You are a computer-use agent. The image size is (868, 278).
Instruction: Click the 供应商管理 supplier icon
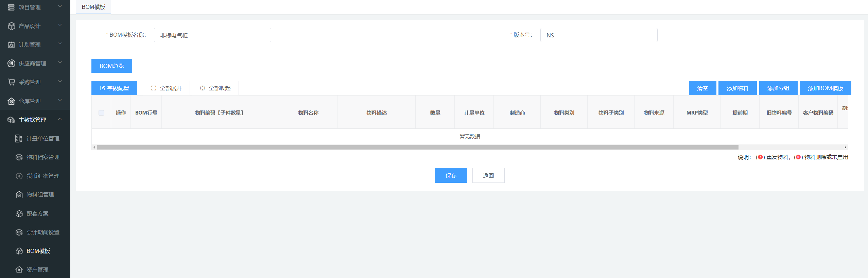[x=11, y=64]
